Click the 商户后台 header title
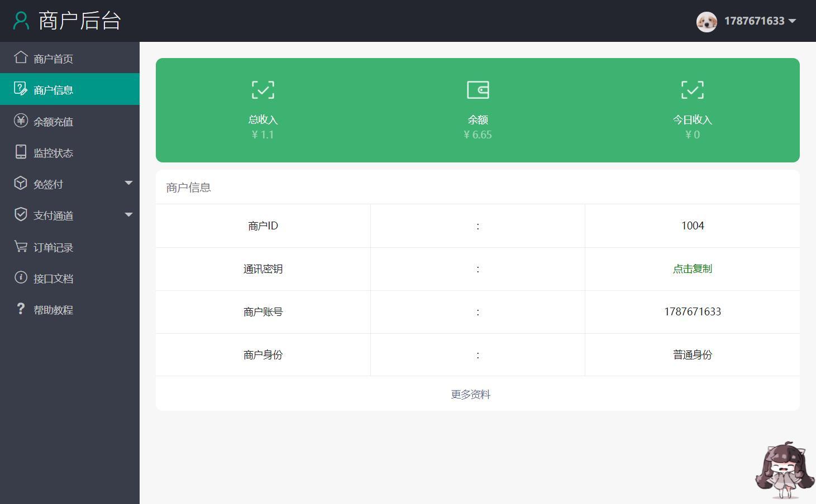The height and width of the screenshot is (504, 816). tap(80, 21)
